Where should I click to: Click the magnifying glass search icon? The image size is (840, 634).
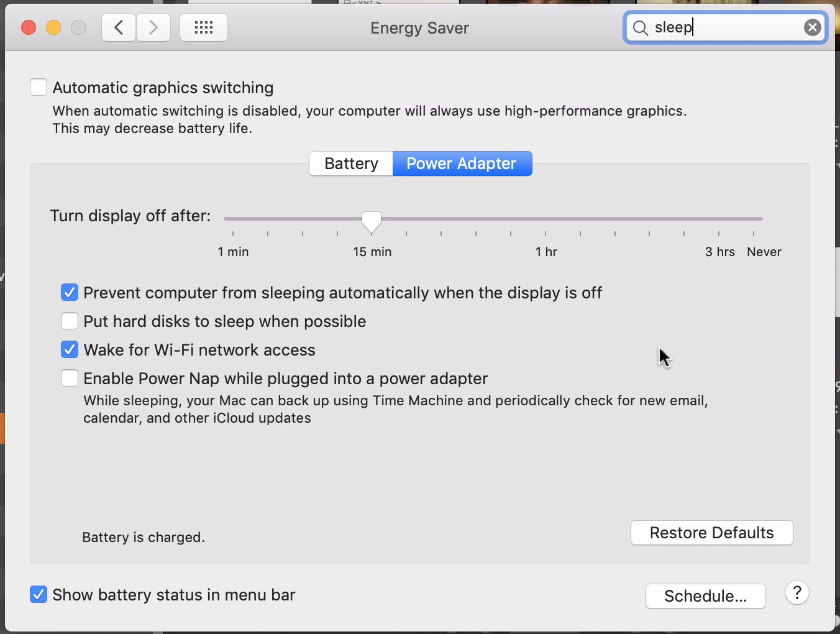(x=640, y=28)
